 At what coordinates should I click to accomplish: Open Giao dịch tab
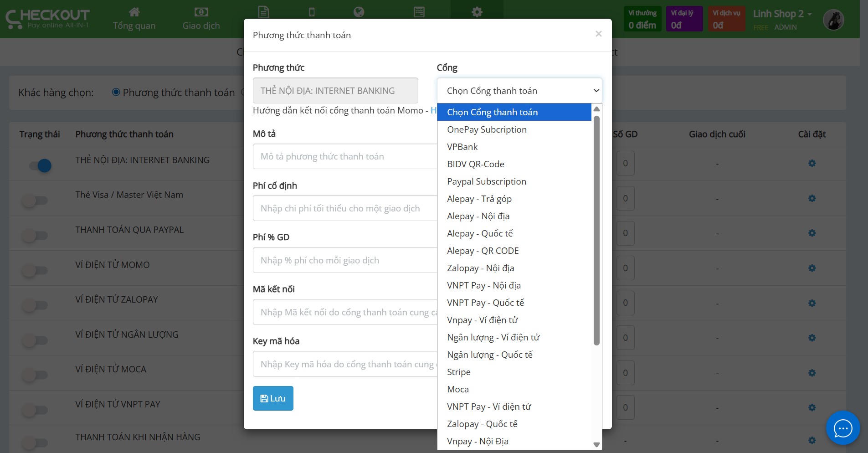click(x=201, y=19)
